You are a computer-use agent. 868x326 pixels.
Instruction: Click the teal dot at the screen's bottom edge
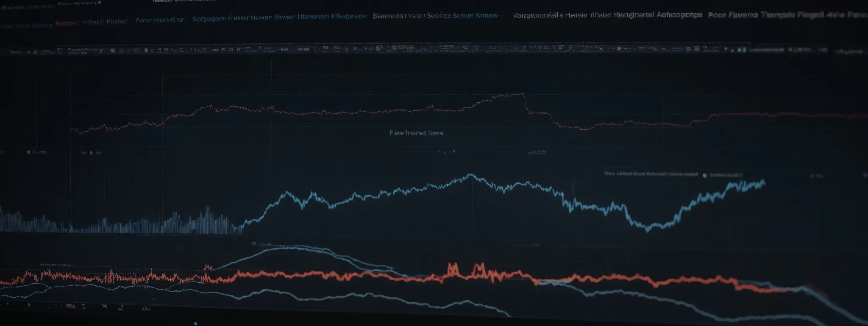[x=195, y=323]
